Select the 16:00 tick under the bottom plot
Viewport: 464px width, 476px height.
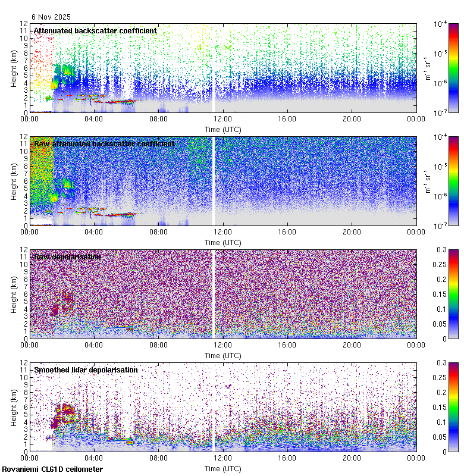pyautogui.click(x=287, y=458)
